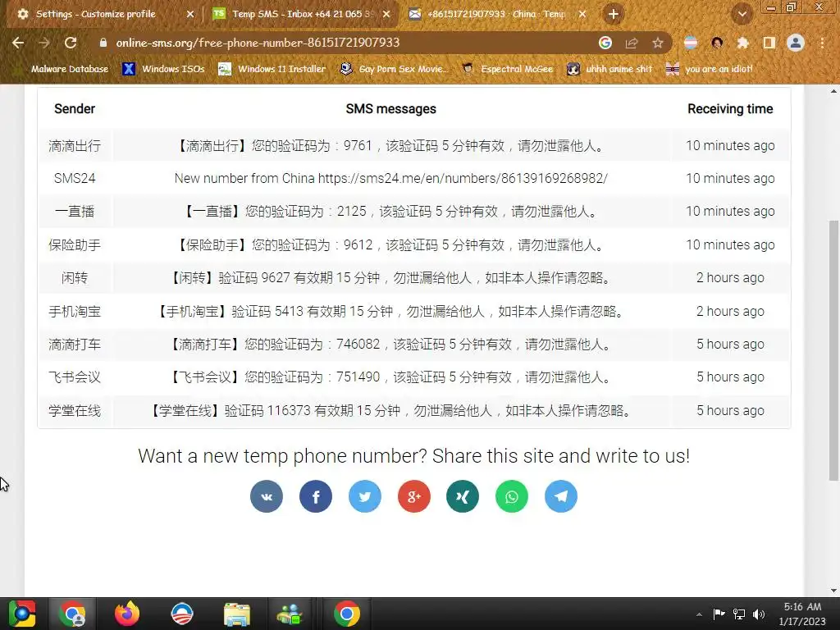Switch to Temp SMS - Inbox tab
This screenshot has width=840, height=630.
[x=303, y=15]
